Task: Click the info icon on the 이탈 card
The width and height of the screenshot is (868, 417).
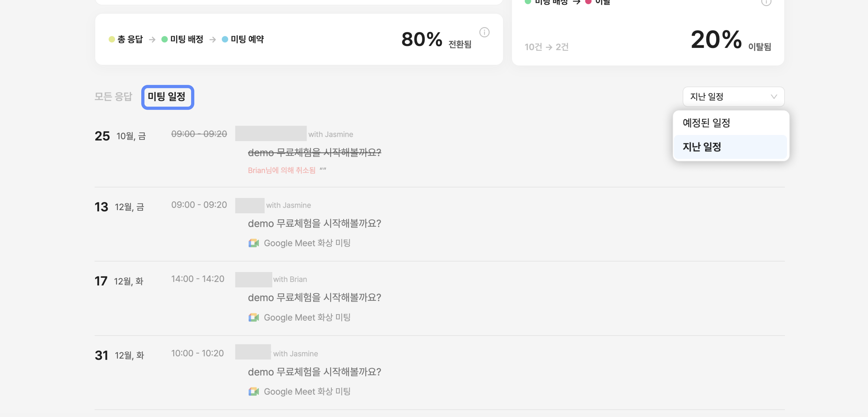Action: pos(766,2)
